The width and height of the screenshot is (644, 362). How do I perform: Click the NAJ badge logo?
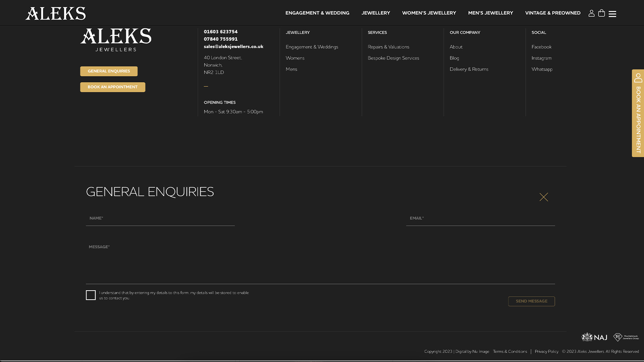pyautogui.click(x=594, y=337)
